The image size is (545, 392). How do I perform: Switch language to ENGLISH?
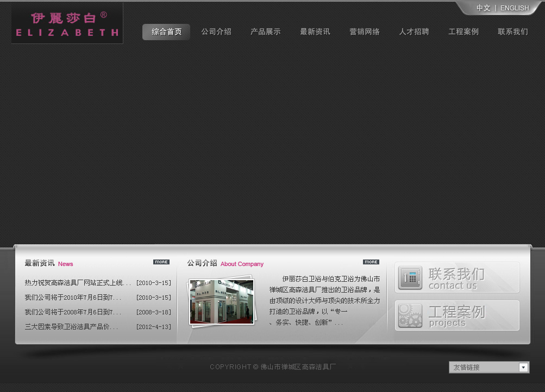pyautogui.click(x=514, y=8)
